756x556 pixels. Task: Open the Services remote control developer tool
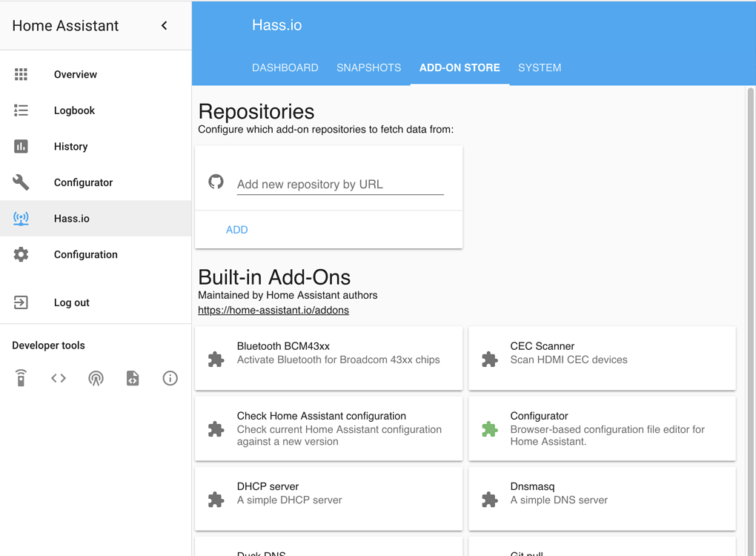pos(21,378)
